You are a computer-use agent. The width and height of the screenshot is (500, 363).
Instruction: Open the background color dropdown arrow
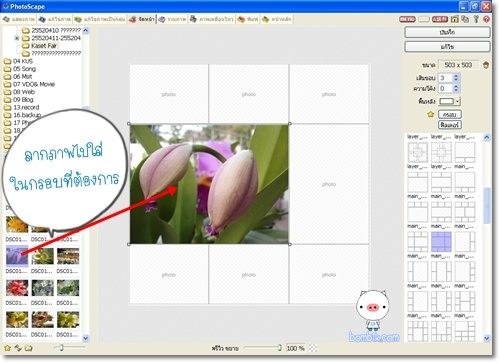(x=458, y=101)
